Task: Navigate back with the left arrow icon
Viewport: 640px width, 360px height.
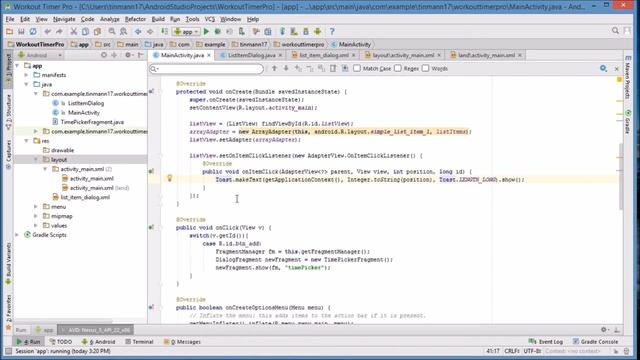Action: pyautogui.click(x=138, y=31)
